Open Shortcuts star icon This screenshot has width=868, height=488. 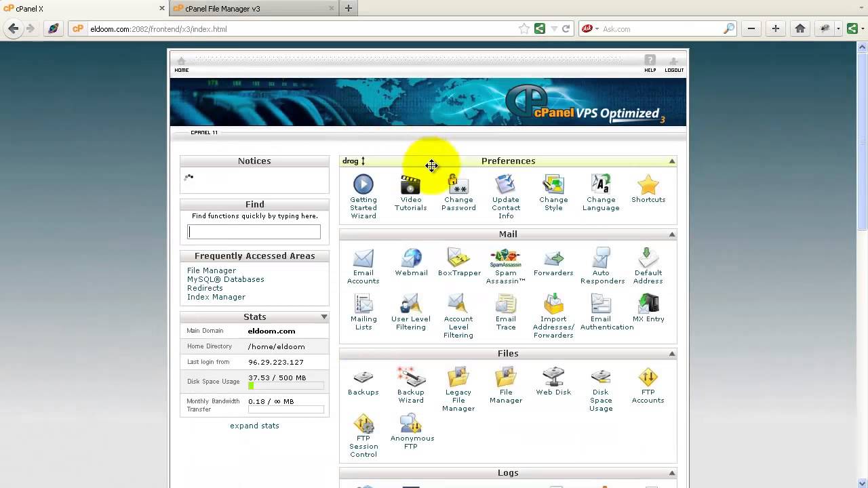pos(648,184)
